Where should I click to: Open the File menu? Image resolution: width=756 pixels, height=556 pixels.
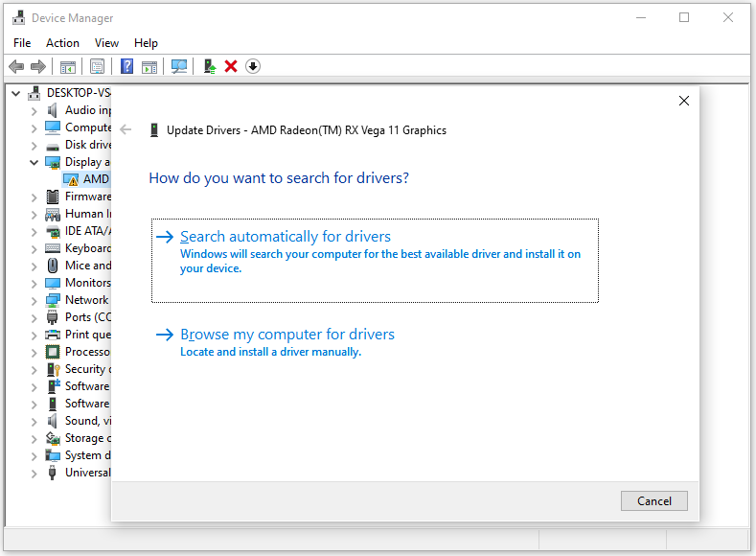(x=22, y=43)
